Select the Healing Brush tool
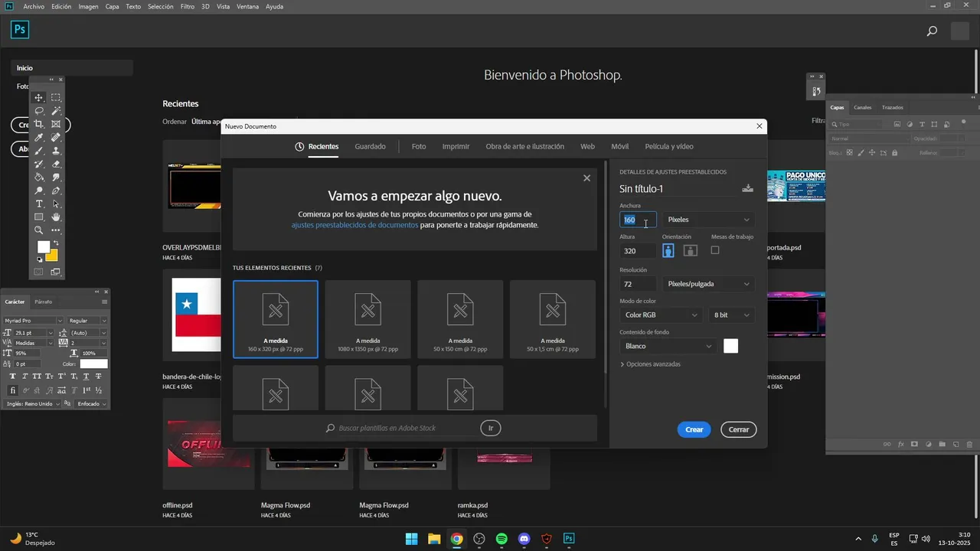980x551 pixels. tap(56, 138)
